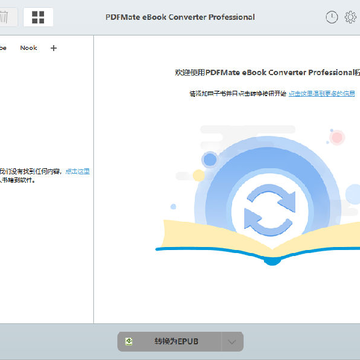This screenshot has width=360, height=360.
Task: Click the help link in welcome message
Action: pyautogui.click(x=322, y=94)
